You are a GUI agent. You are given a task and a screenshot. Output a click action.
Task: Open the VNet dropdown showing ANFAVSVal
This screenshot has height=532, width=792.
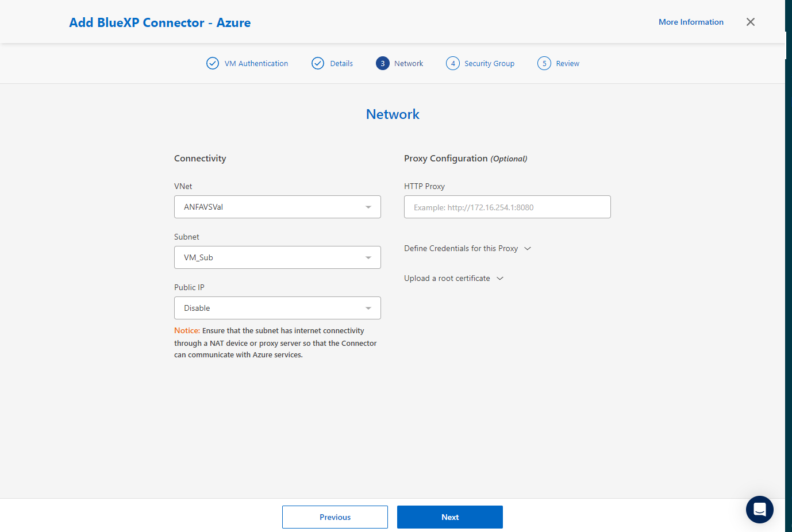pyautogui.click(x=277, y=207)
